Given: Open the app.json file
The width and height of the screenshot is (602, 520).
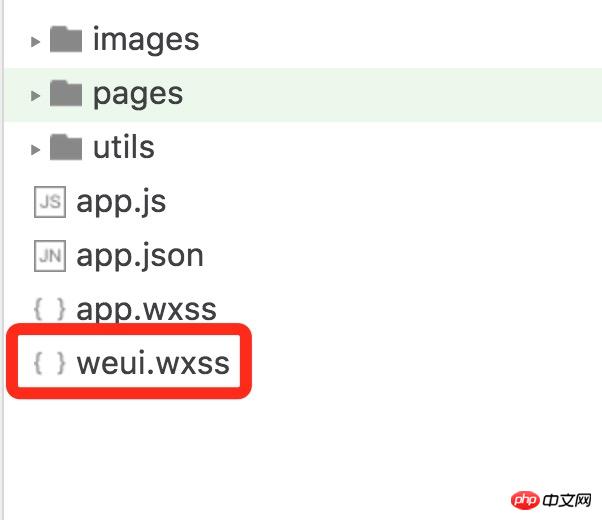Looking at the screenshot, I should coord(140,256).
